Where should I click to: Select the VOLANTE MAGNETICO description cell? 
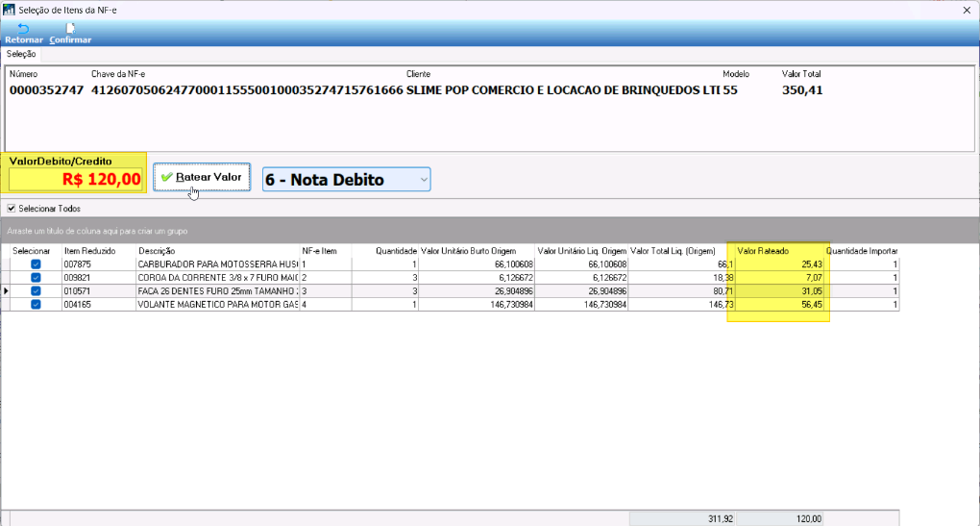(x=217, y=305)
